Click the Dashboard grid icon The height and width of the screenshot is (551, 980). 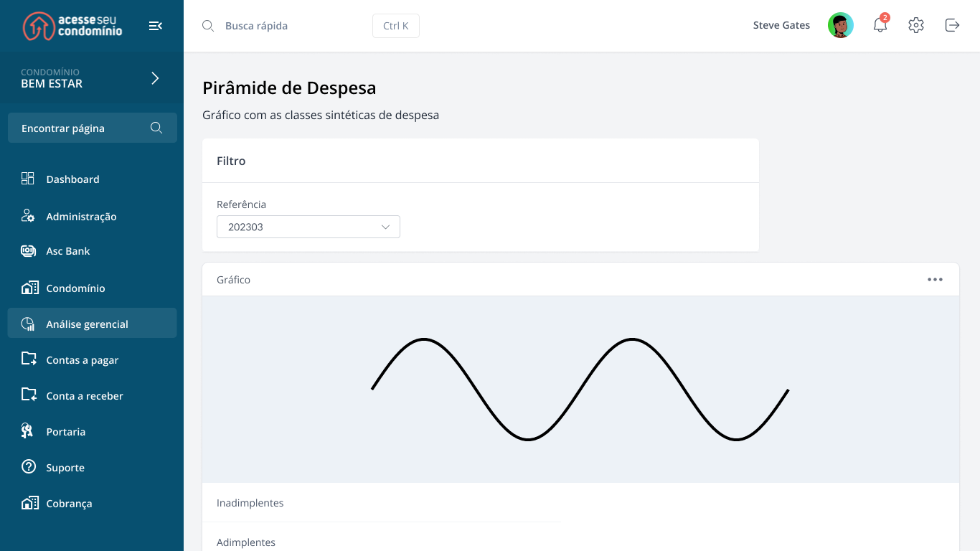point(28,179)
